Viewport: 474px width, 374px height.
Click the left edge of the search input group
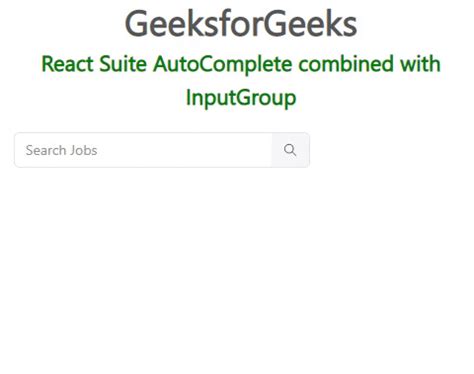tap(15, 150)
